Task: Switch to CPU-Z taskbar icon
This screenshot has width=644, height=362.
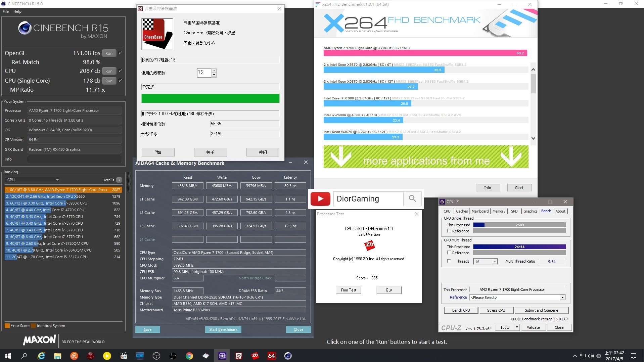Action: (x=222, y=356)
